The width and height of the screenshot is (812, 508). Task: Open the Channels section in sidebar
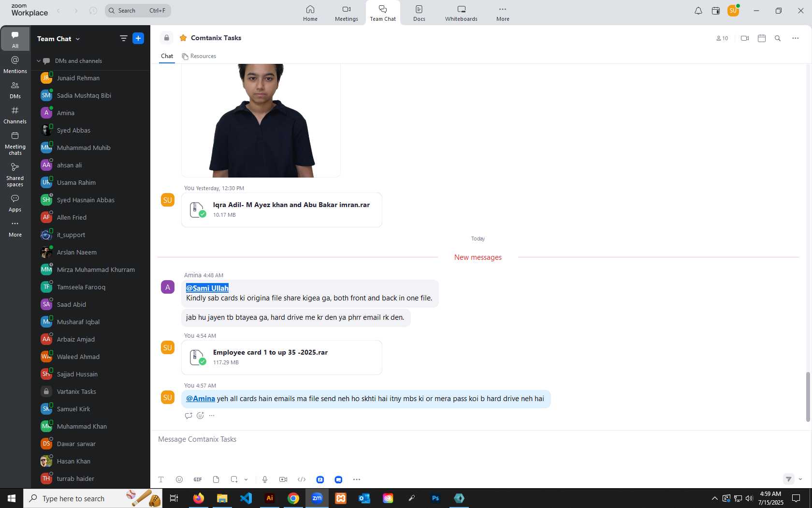[15, 115]
